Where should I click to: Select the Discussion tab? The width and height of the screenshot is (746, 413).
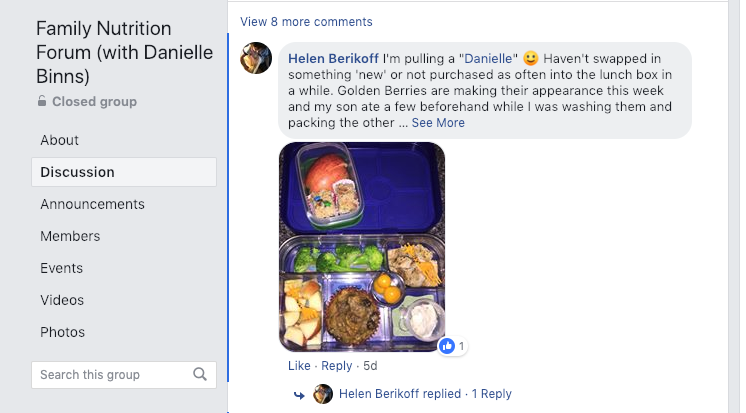click(x=78, y=172)
